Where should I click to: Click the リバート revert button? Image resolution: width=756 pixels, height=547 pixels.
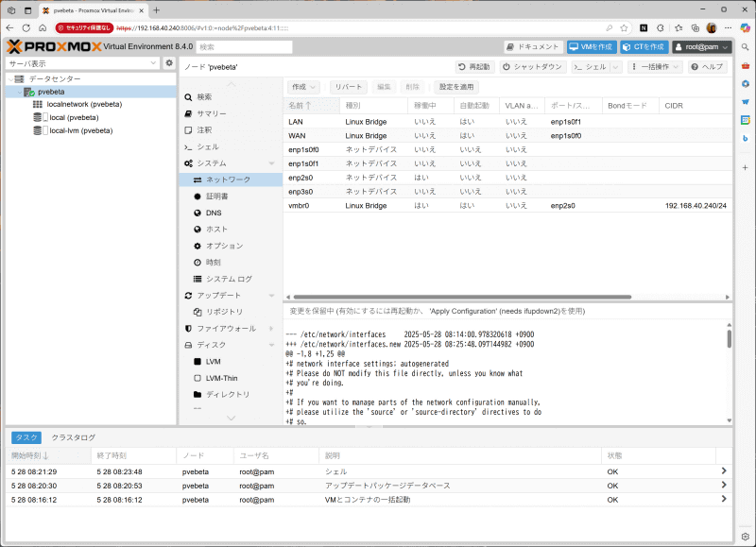349,87
